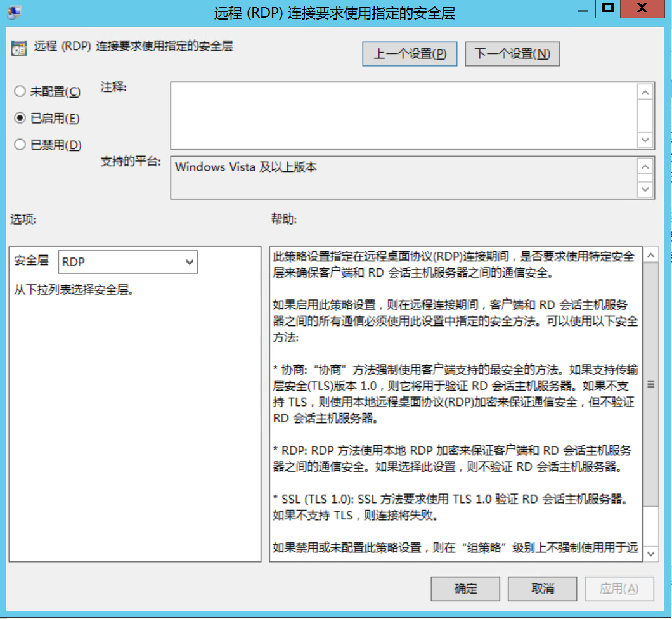Click the 下一个设置 next setting button
The height and width of the screenshot is (619, 672).
pyautogui.click(x=512, y=54)
